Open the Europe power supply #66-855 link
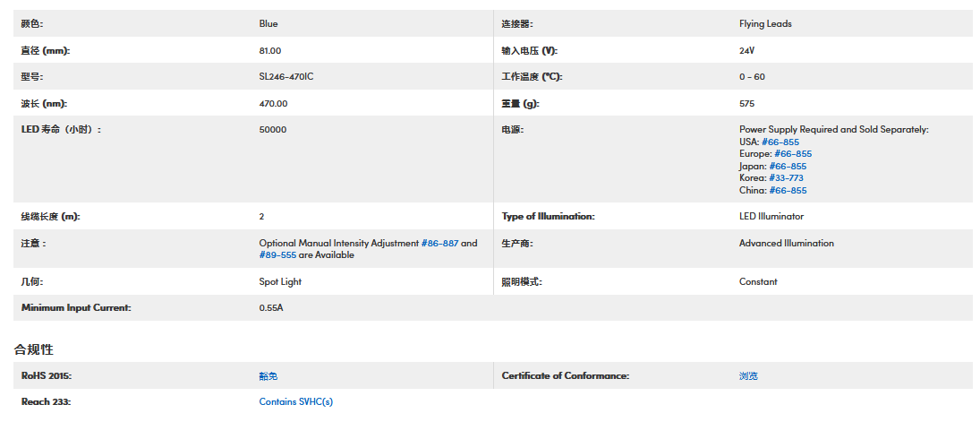The width and height of the screenshot is (980, 439). coord(793,154)
